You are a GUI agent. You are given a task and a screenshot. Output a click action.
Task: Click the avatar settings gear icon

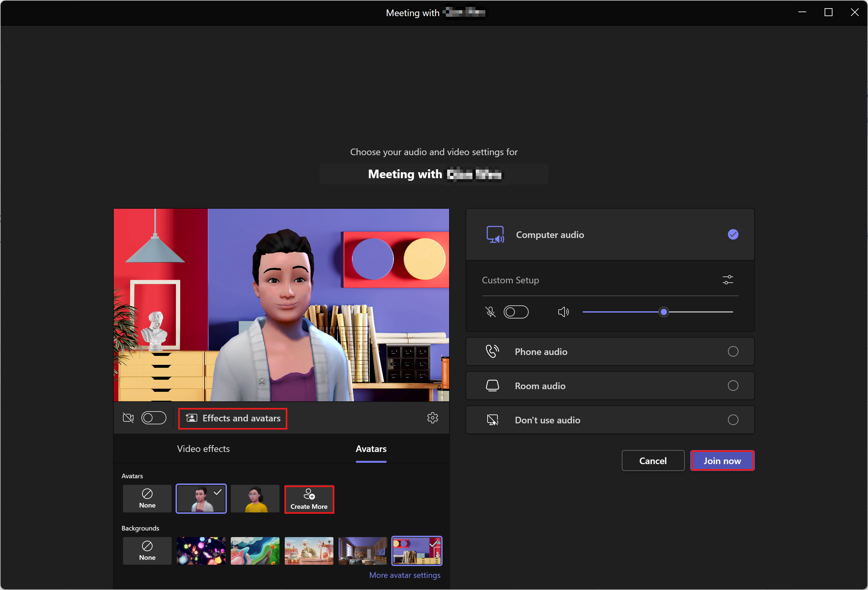point(433,417)
